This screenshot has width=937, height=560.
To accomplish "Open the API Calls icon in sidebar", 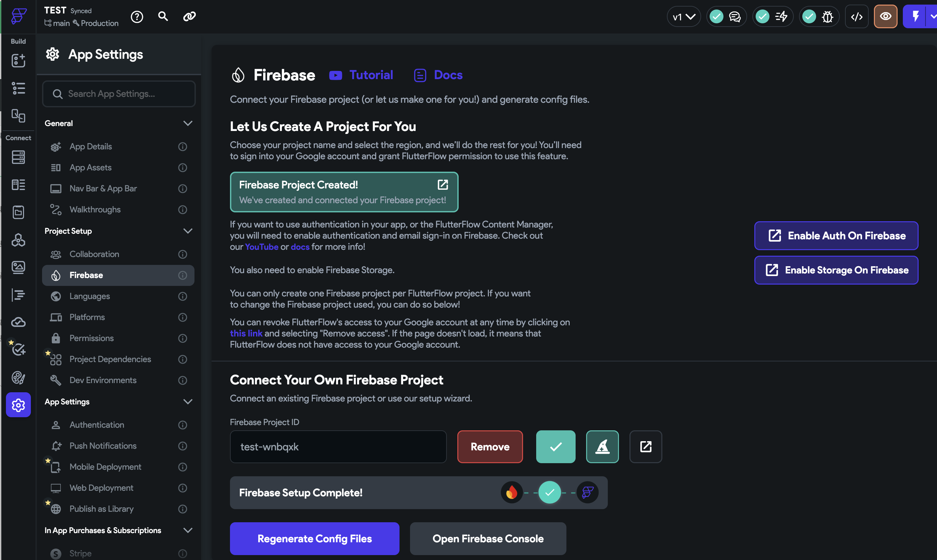I will [18, 240].
